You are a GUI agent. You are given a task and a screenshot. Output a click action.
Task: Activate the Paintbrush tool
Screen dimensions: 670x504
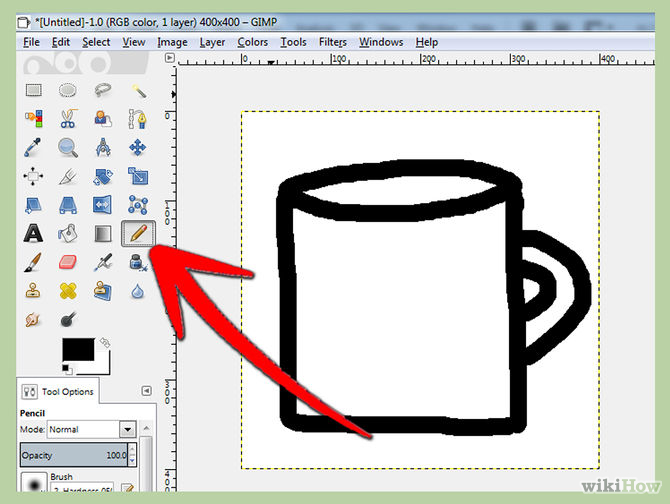(x=33, y=263)
